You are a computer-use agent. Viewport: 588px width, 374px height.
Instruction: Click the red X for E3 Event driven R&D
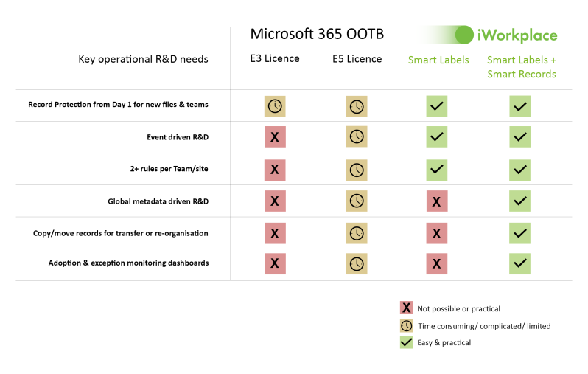tap(275, 136)
